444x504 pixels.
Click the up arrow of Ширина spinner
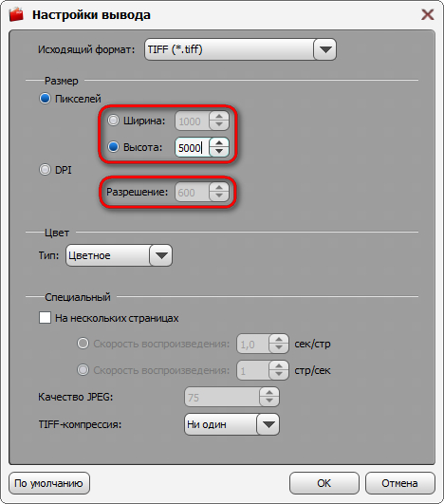click(x=219, y=117)
